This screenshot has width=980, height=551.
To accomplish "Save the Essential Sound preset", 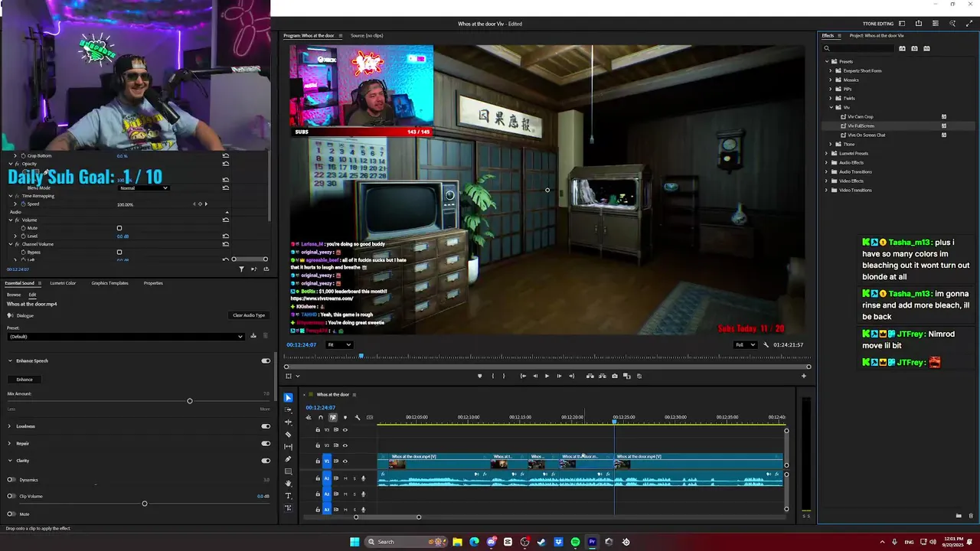I will coord(255,336).
